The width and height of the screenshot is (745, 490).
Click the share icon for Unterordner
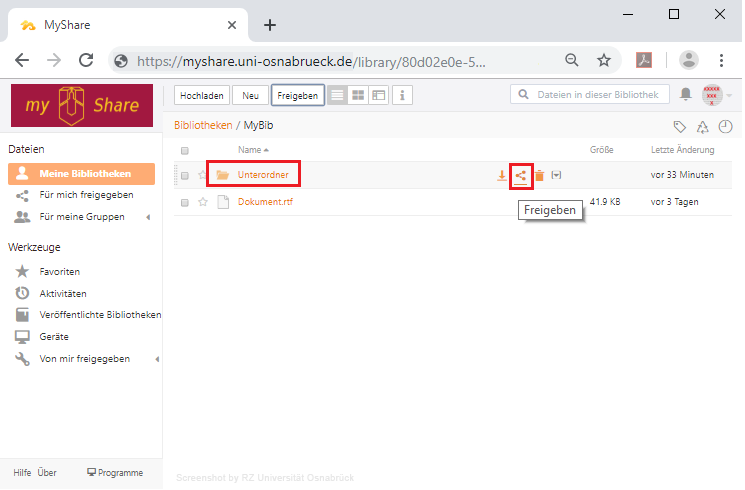(x=520, y=176)
